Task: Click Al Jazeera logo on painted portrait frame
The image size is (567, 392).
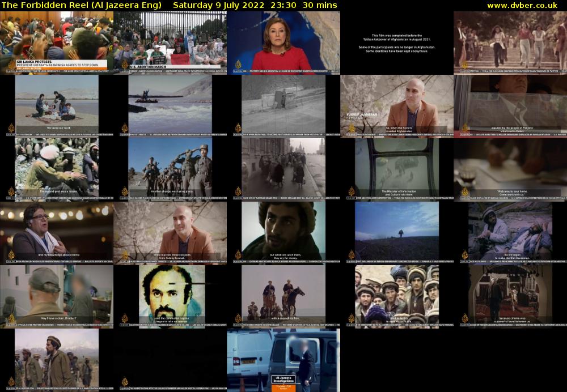Action: point(125,318)
